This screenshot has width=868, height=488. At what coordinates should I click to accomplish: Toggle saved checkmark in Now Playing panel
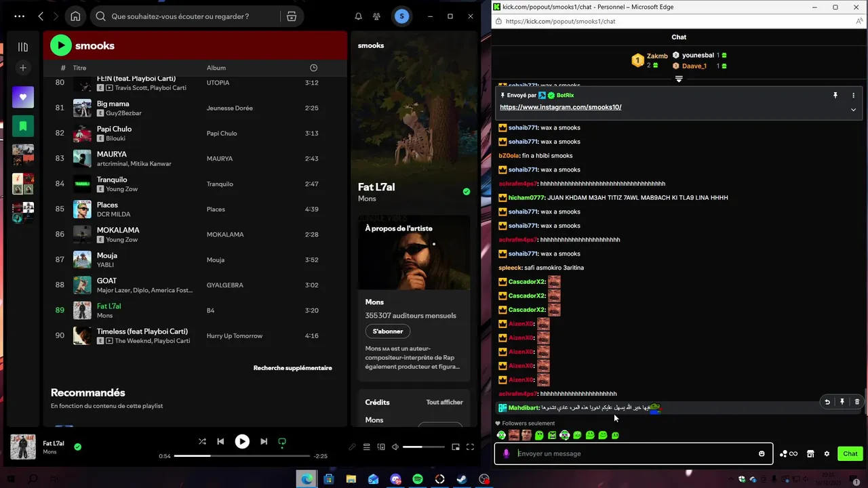pyautogui.click(x=467, y=192)
